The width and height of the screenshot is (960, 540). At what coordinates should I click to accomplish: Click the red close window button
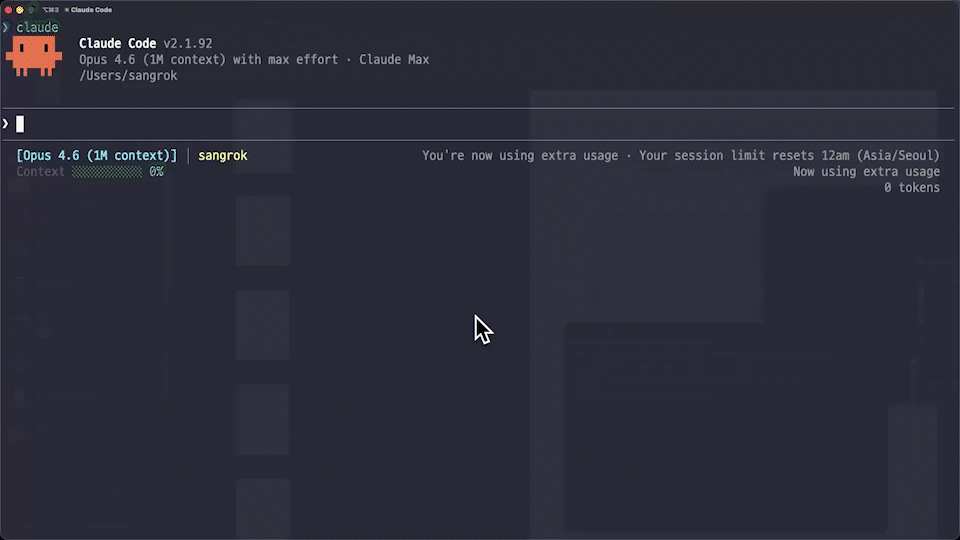tap(8, 10)
